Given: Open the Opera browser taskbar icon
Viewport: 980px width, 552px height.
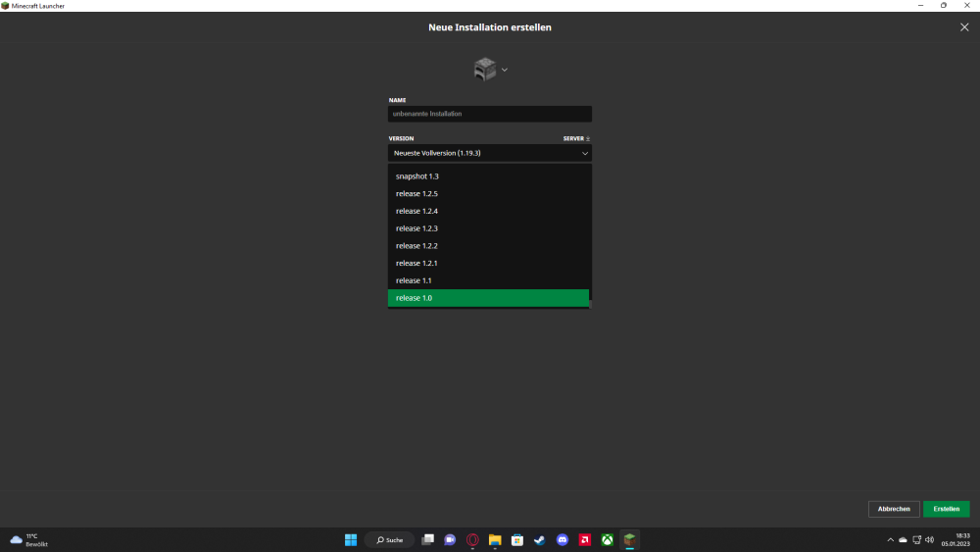Looking at the screenshot, I should click(472, 539).
